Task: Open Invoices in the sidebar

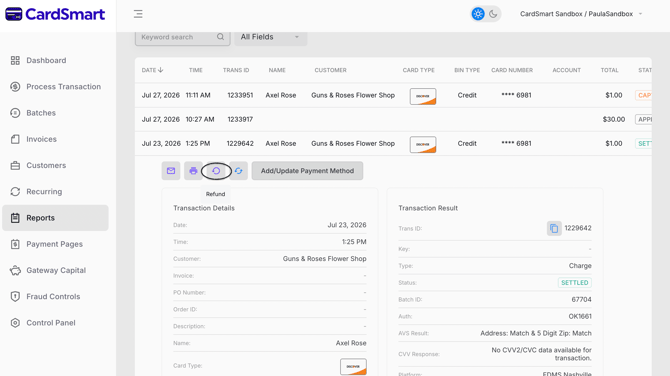Action: coord(55,139)
